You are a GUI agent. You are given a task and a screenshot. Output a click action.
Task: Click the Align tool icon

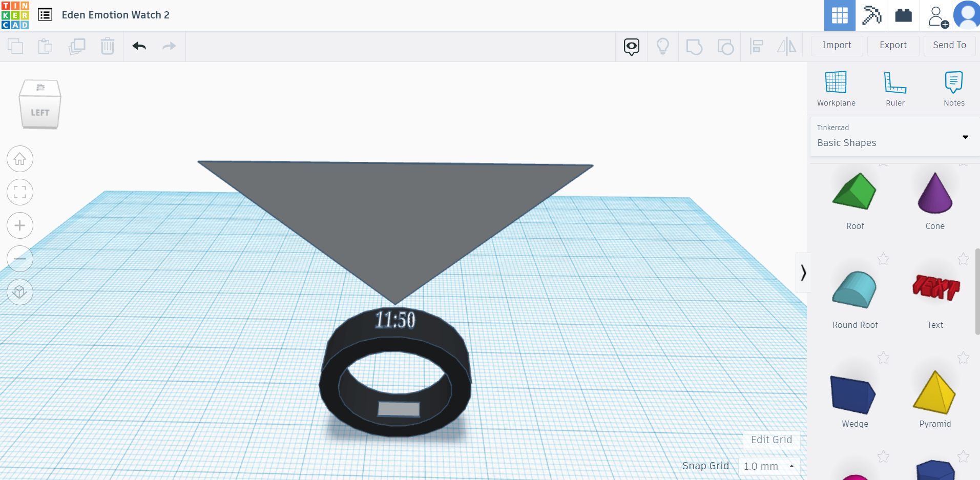[x=756, y=47]
